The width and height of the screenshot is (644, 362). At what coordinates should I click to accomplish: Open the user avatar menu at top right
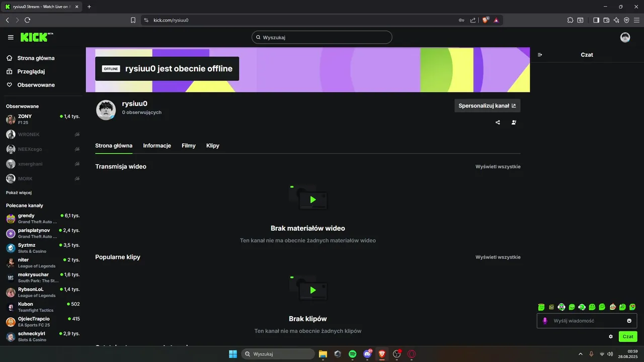coord(625,37)
